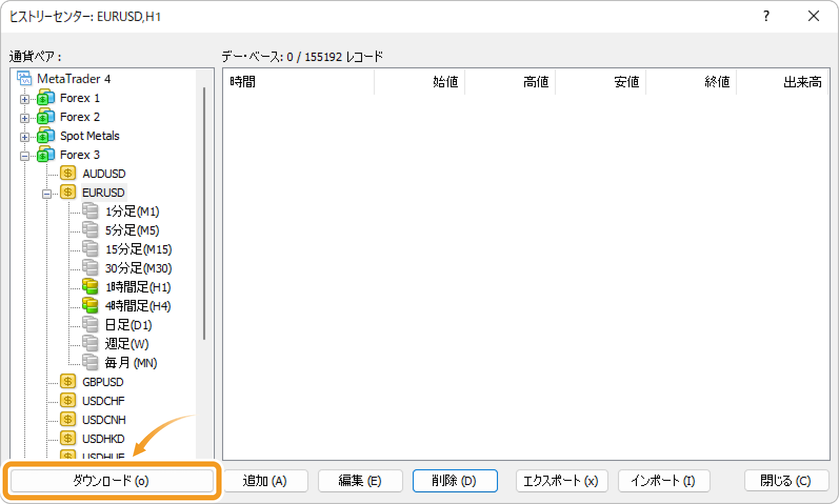Click the 15分足(M15) database icon
Viewport: 839px width, 504px height.
click(90, 249)
